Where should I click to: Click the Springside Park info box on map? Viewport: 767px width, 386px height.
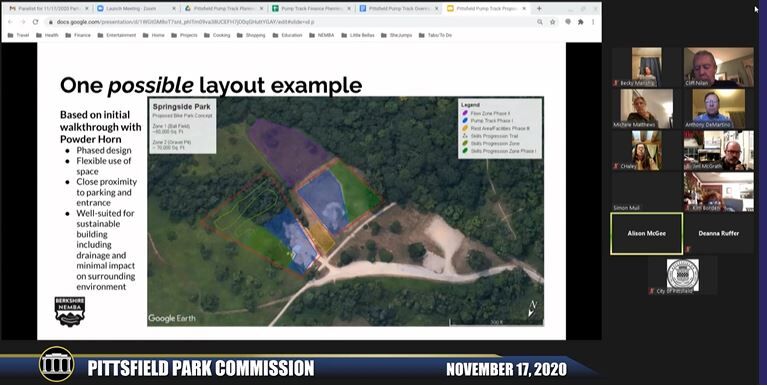[182, 126]
